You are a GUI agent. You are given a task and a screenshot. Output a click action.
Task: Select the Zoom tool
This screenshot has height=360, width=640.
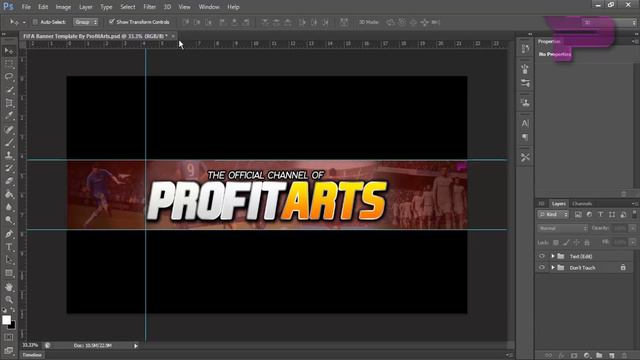pos(9,300)
